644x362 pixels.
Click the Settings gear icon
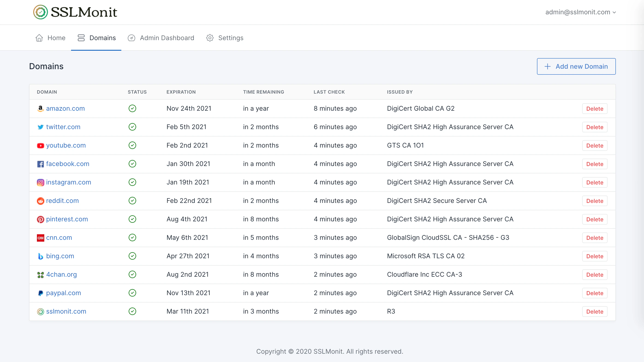tap(210, 38)
